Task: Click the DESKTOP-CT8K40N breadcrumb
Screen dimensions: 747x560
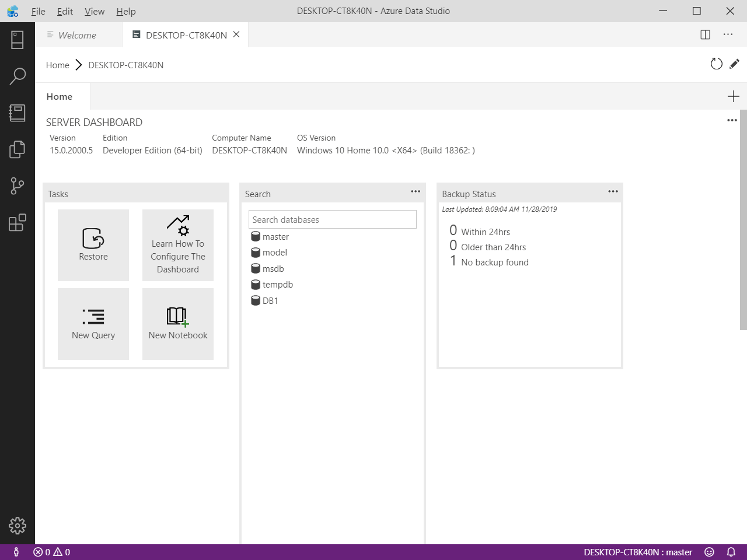Action: pos(126,65)
